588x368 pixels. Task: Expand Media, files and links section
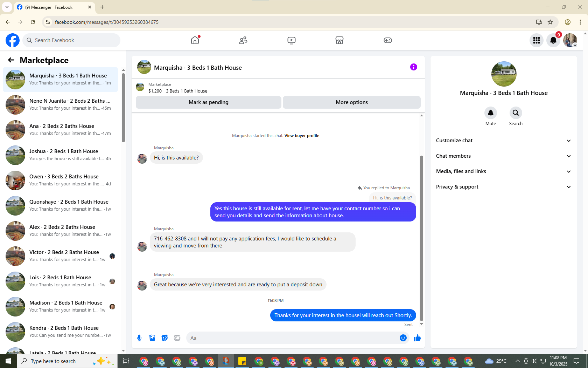click(504, 171)
